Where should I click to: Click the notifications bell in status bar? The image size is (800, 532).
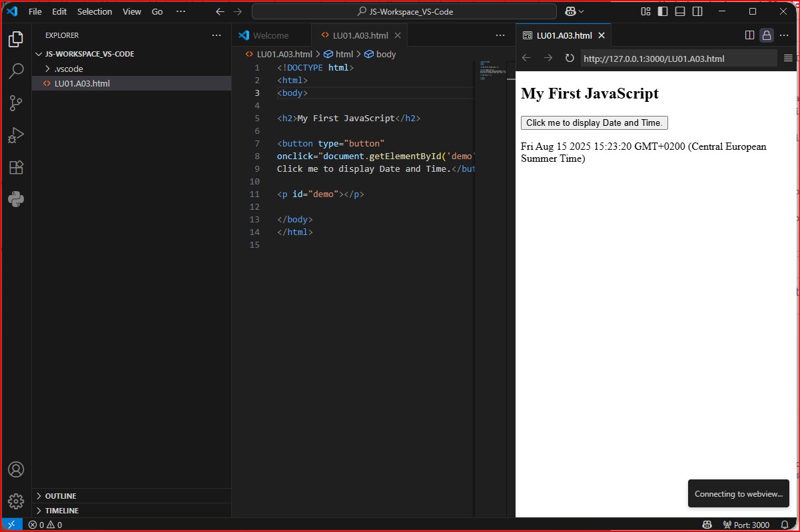click(784, 525)
